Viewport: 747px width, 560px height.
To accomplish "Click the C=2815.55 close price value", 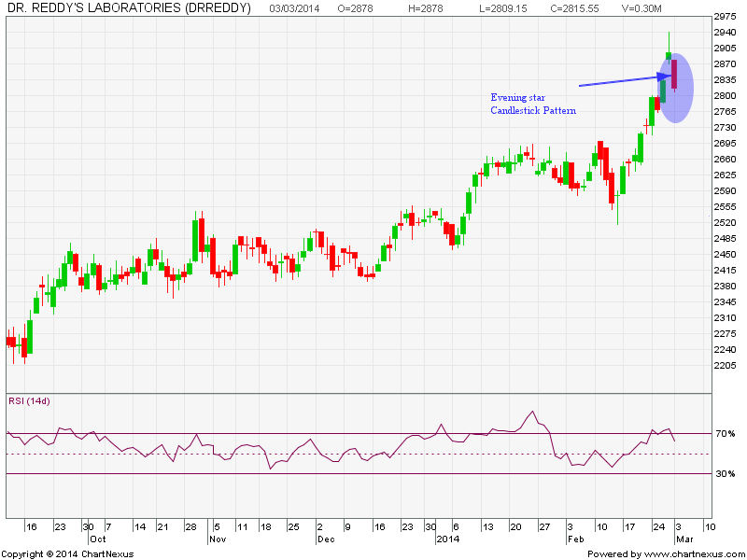I will pos(574,8).
